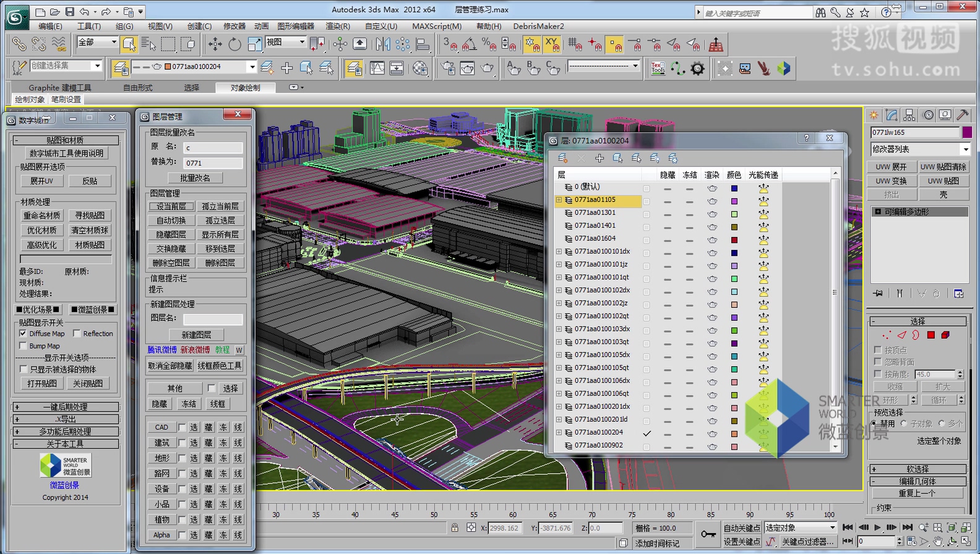Launch TexTools from the toolbar

[x=658, y=68]
